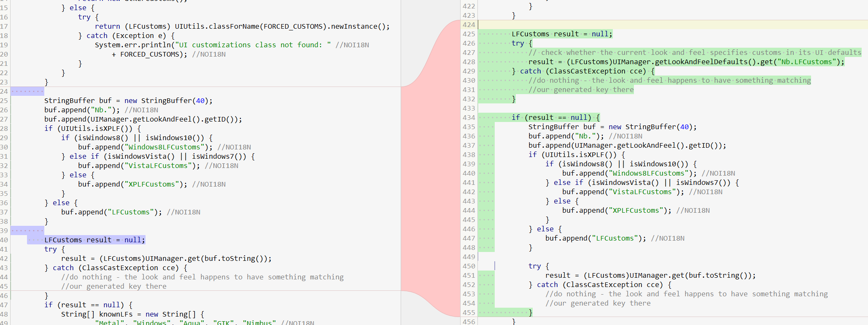Click buf.append("LFCustoms") on right line 447

point(615,238)
